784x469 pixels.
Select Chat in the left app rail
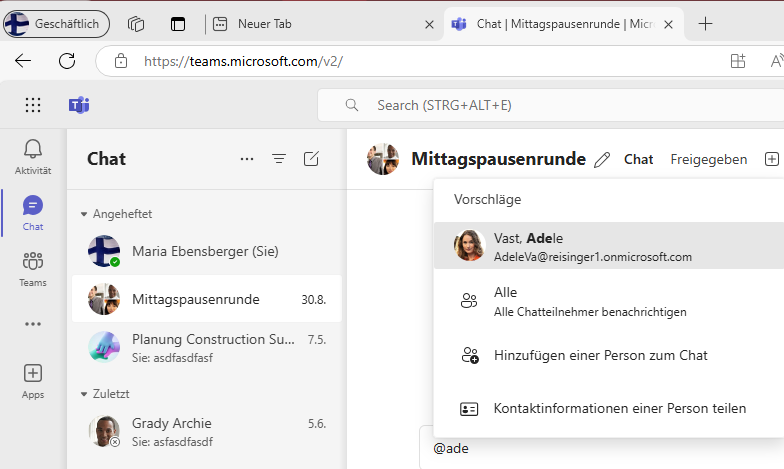click(33, 213)
